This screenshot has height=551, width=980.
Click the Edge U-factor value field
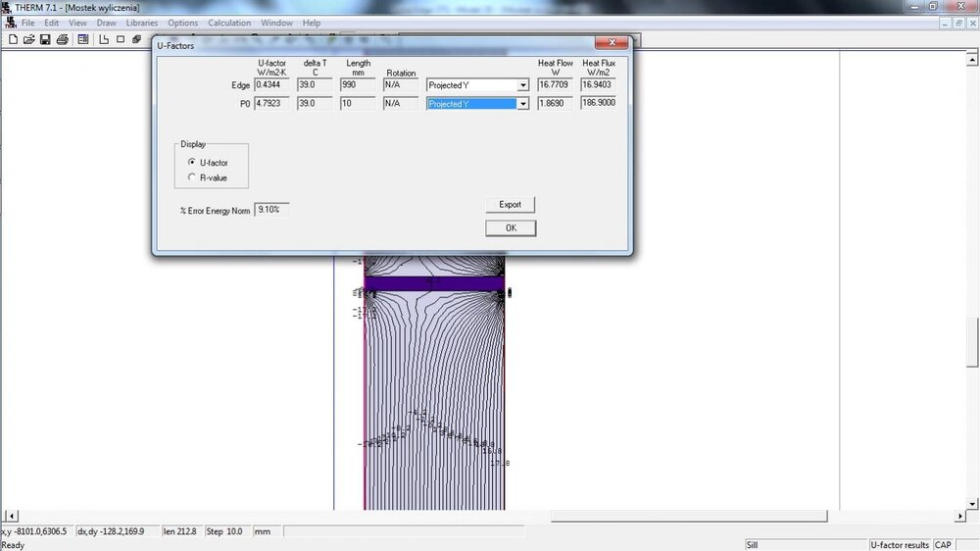271,85
